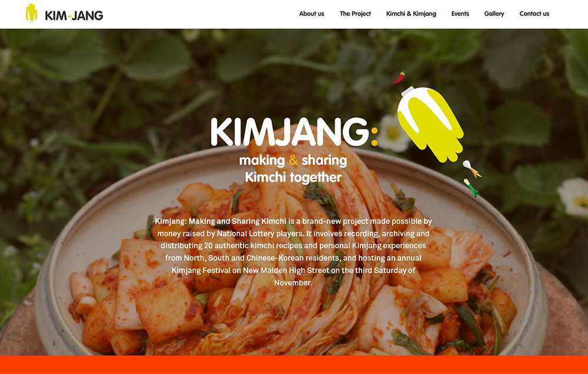Screen dimensions: 588x374
Task: Click the yellow cabbage logo icon in header
Action: click(32, 13)
